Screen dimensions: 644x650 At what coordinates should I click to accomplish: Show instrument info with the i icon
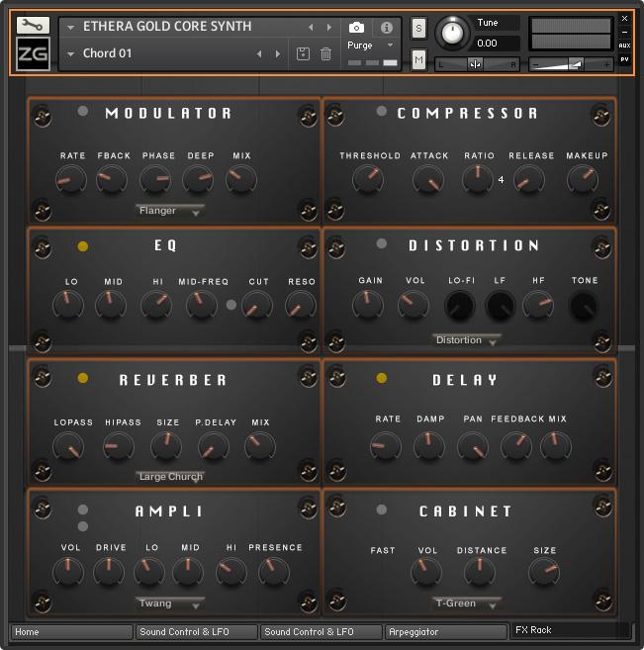(x=386, y=28)
